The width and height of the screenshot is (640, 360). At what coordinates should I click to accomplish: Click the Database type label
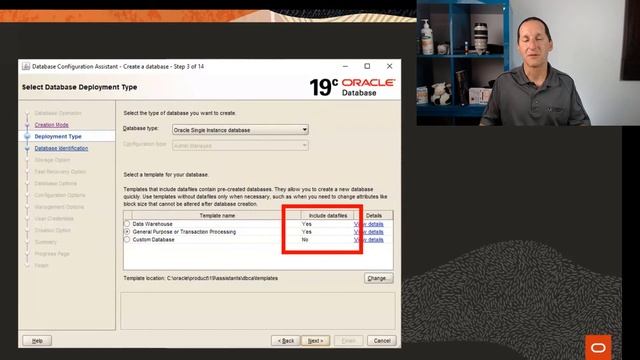(140, 128)
